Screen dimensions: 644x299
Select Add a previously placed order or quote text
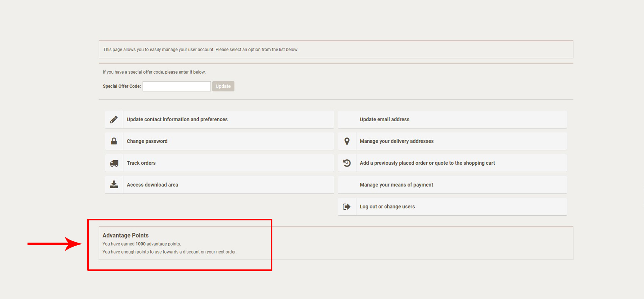tap(427, 163)
